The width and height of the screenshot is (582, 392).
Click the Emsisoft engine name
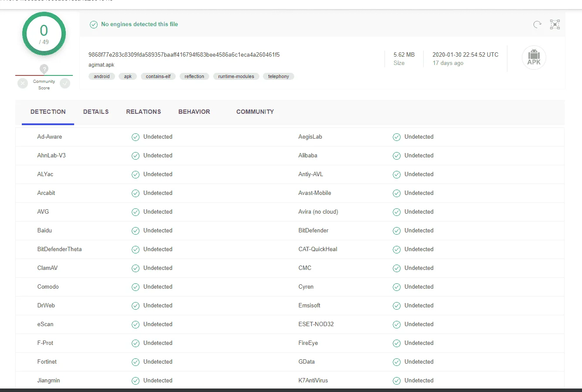pyautogui.click(x=310, y=306)
